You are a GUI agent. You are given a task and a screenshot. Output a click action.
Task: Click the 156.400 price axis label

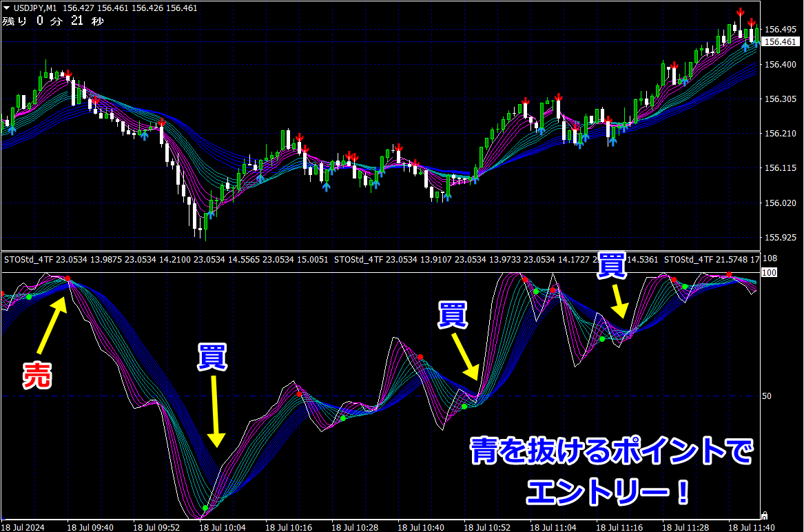(x=781, y=65)
